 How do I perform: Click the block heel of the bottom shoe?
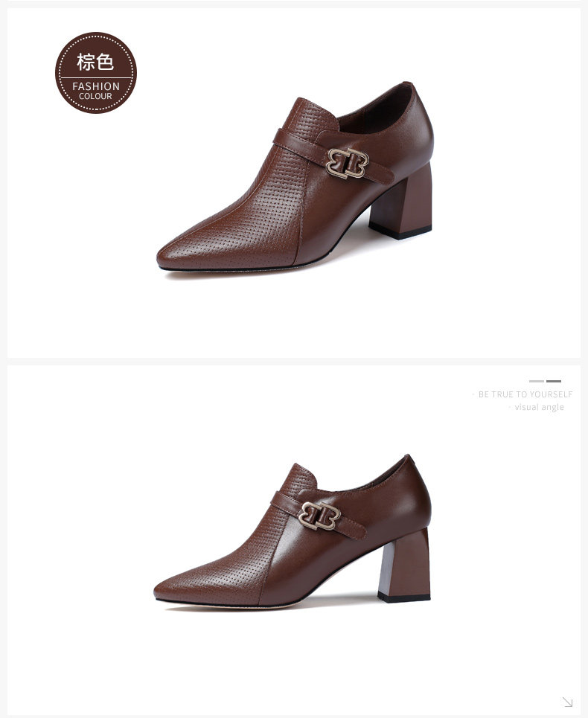click(404, 565)
